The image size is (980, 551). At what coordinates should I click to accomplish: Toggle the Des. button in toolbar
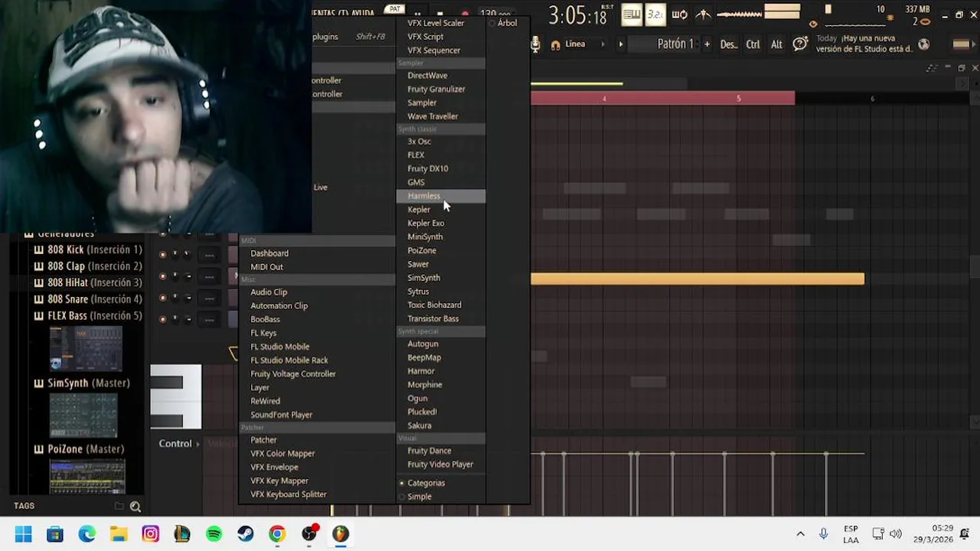pyautogui.click(x=728, y=44)
